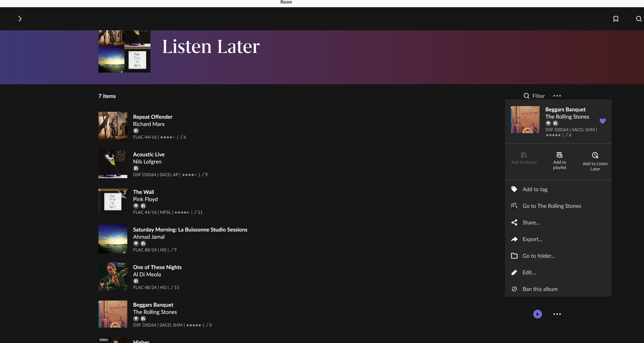644x343 pixels.
Task: Click The Rolling Stones link in the list
Action: coord(155,312)
